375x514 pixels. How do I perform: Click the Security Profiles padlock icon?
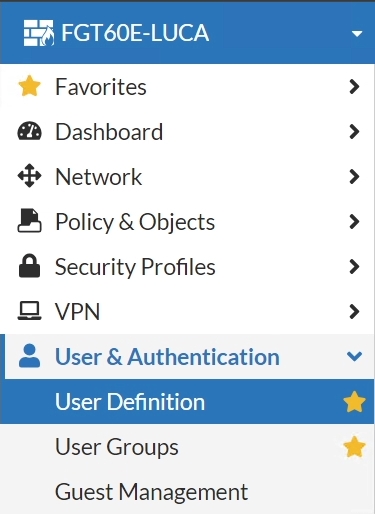tap(29, 266)
